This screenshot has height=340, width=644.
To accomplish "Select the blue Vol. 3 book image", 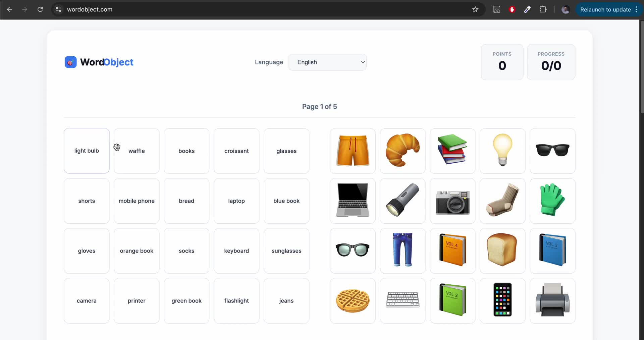I will [x=552, y=251].
